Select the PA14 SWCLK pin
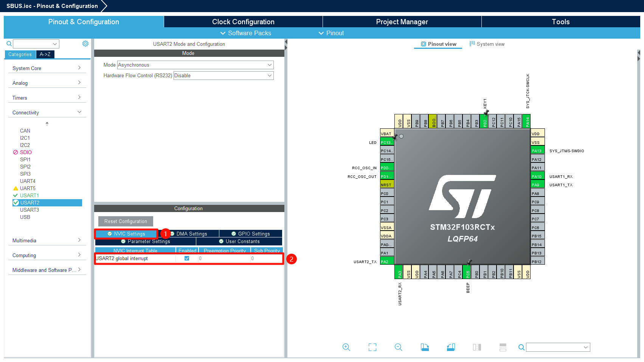 coord(527,121)
